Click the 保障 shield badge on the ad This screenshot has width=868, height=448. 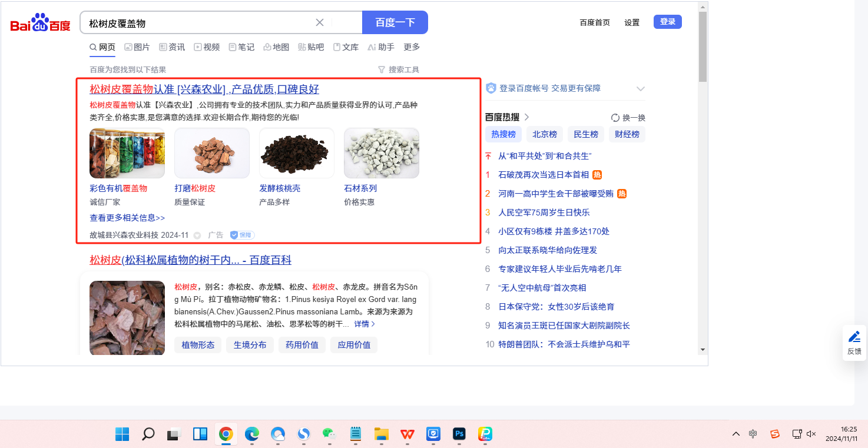[x=242, y=235]
